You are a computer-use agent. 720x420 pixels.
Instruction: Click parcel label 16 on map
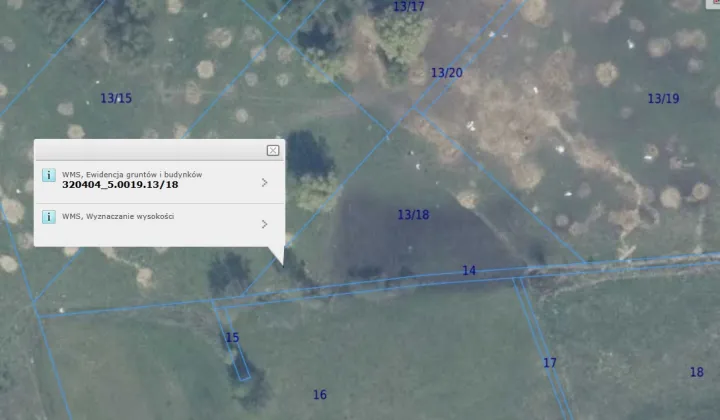pos(320,395)
